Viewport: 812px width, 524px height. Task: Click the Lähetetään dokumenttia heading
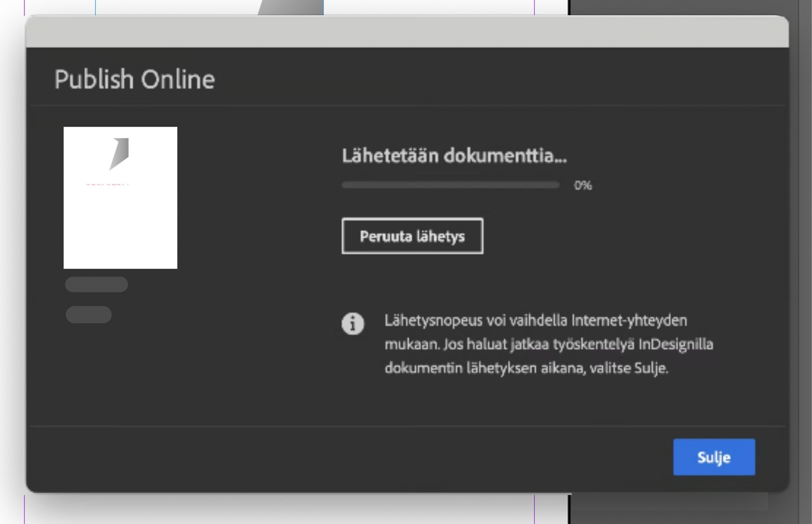(454, 157)
